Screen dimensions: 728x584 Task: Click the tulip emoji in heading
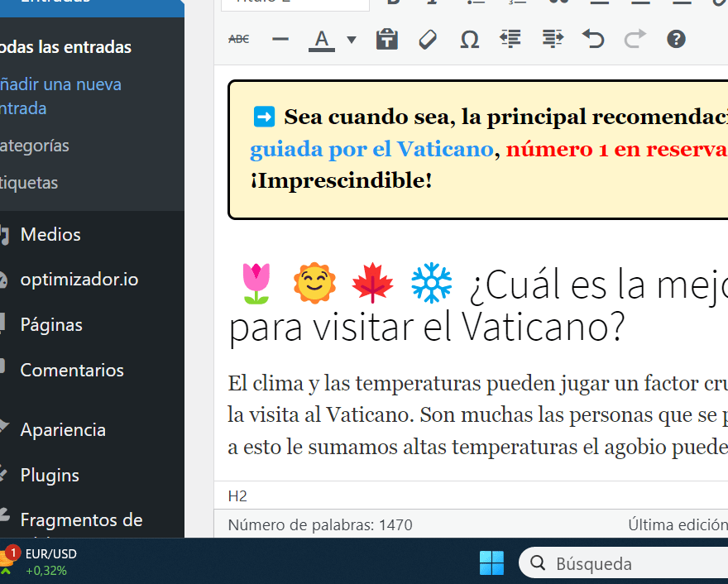pyautogui.click(x=256, y=283)
